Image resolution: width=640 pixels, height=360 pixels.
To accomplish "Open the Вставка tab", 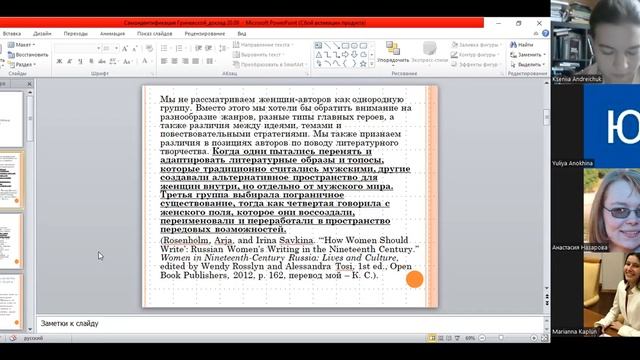I will pos(11,33).
